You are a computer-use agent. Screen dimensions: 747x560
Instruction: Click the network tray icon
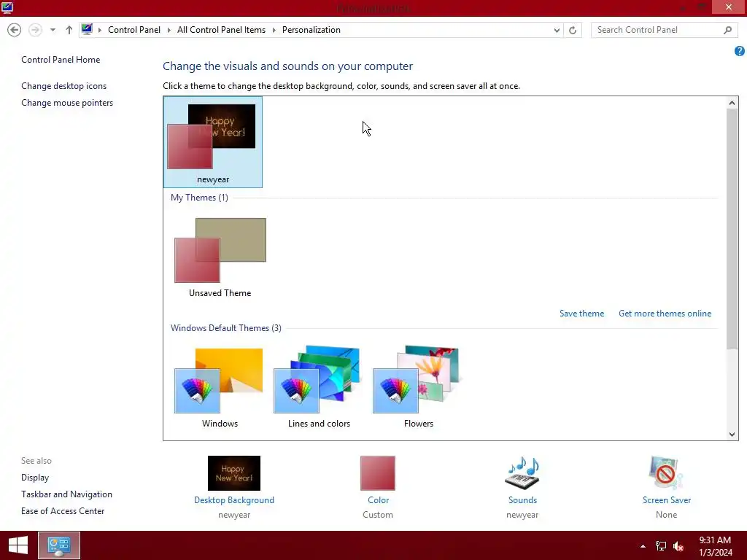tap(661, 546)
